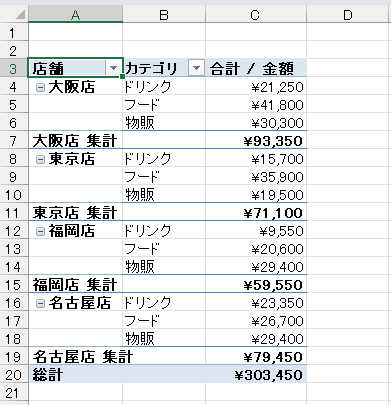Select row 7 header
The width and height of the screenshot is (391, 405).
coord(14,141)
